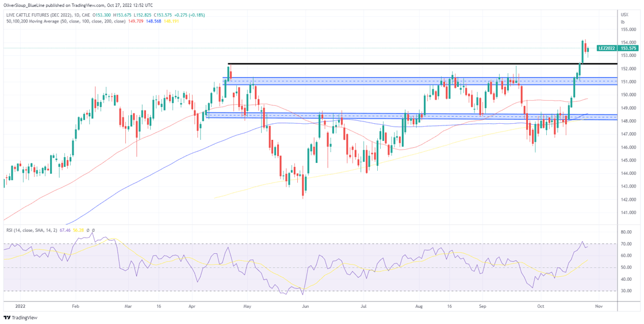Click the RSI 30.00 axis label

626,291
